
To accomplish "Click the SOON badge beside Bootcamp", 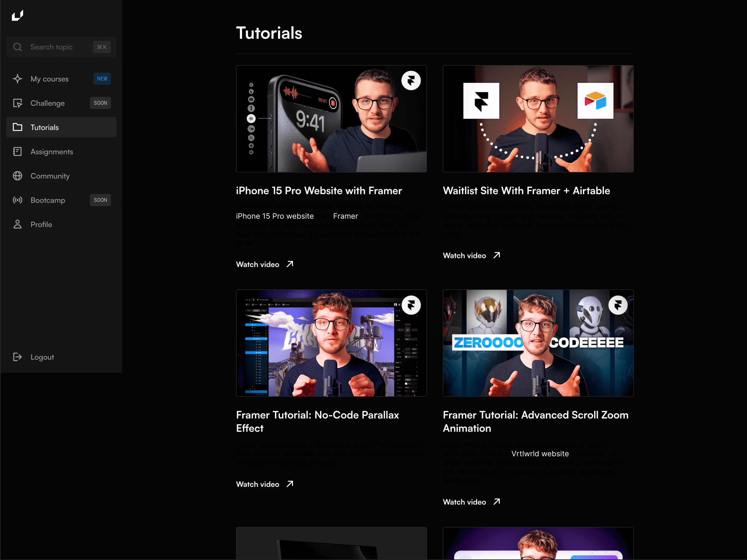I will pos(100,200).
